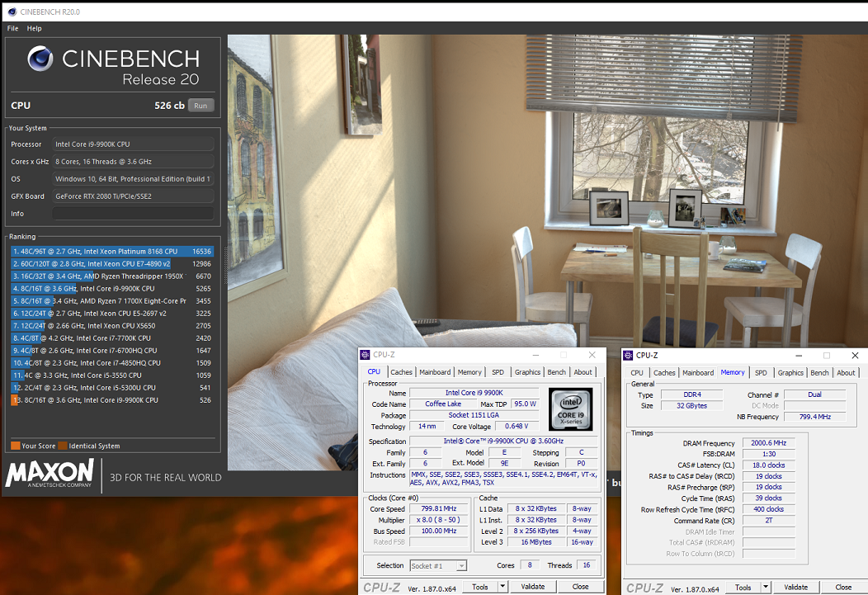Click the DRAM Frequency value 2000.6 MHz

point(769,443)
